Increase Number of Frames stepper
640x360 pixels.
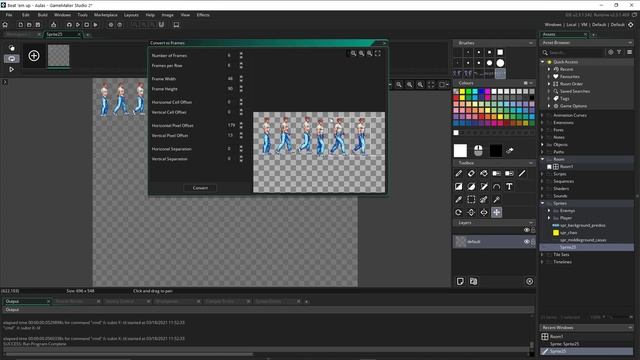pyautogui.click(x=241, y=53)
